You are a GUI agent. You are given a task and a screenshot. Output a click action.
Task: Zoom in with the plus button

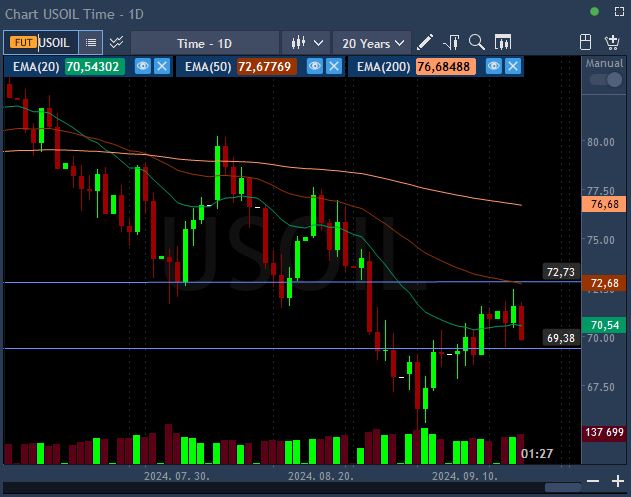(618, 481)
